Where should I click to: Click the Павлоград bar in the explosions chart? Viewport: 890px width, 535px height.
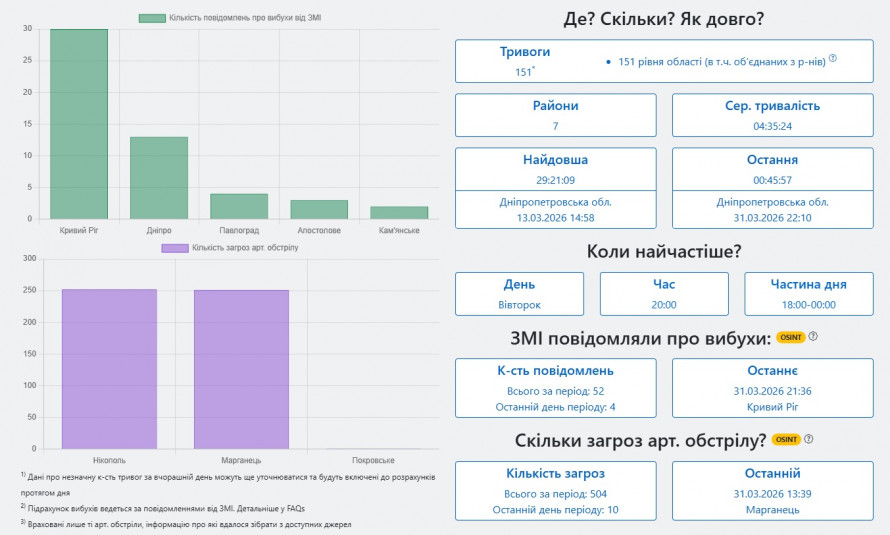click(239, 206)
